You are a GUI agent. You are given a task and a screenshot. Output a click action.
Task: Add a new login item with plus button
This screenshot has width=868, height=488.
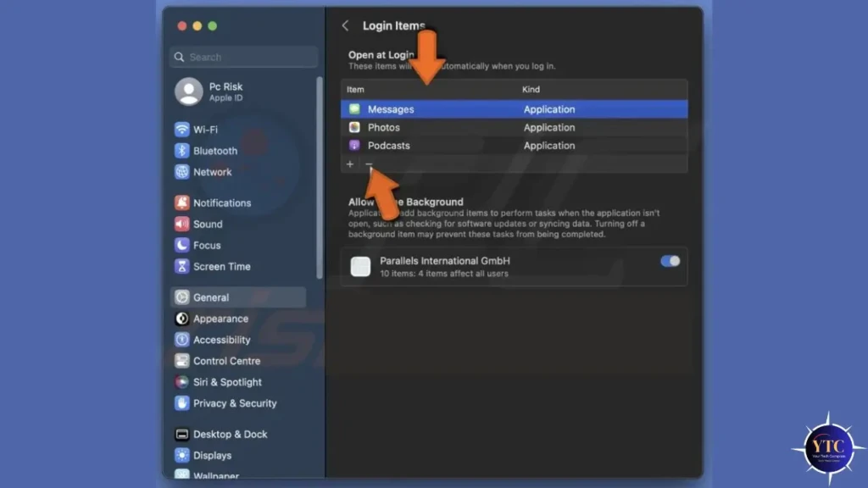click(350, 164)
